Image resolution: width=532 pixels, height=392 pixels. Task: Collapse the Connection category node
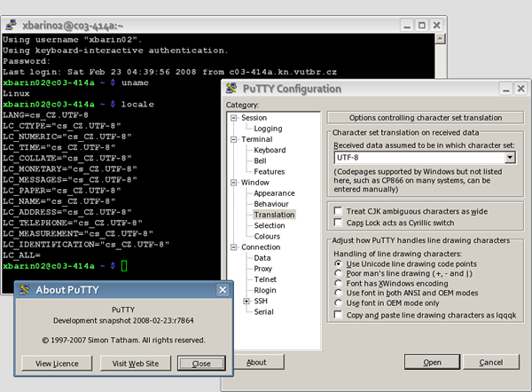coord(234,247)
